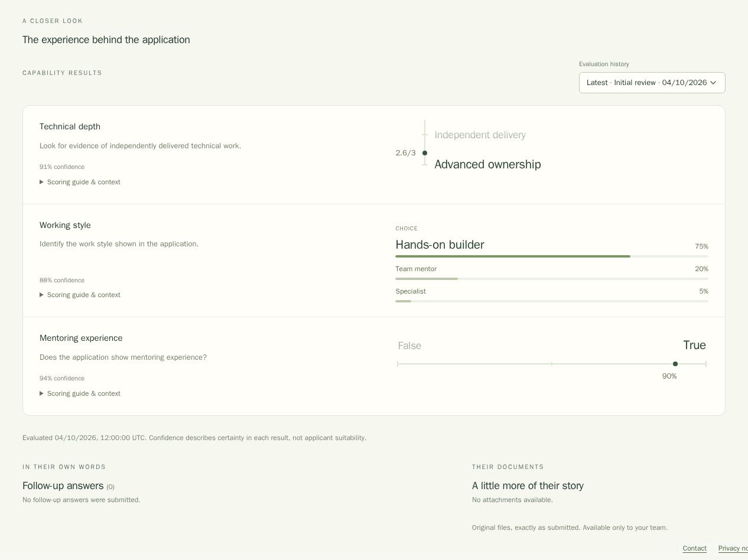This screenshot has width=748, height=560.
Task: Open the Evaluation history dropdown
Action: [652, 83]
